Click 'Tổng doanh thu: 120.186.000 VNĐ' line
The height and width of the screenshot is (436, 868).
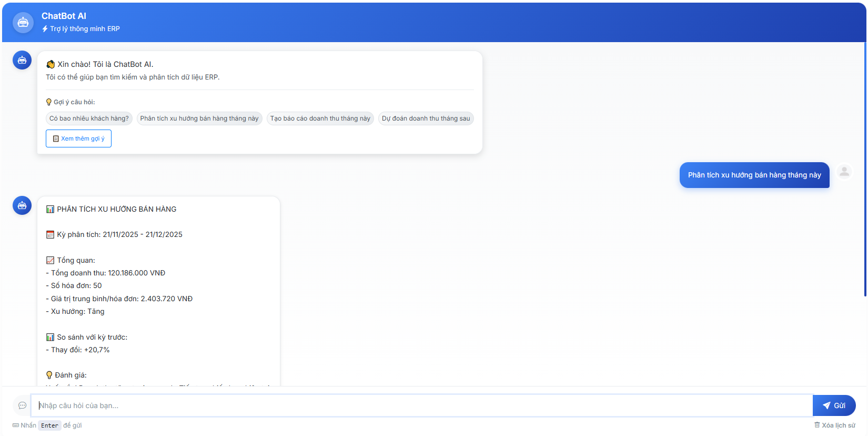pos(106,273)
